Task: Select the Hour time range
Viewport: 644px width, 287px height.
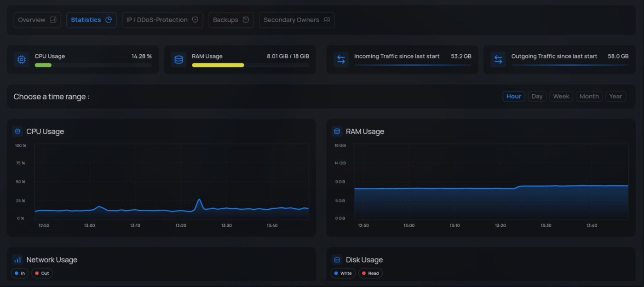Action: click(x=514, y=96)
